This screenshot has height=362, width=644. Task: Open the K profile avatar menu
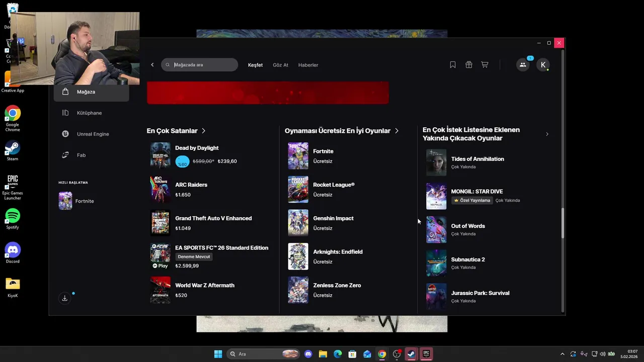(x=543, y=65)
